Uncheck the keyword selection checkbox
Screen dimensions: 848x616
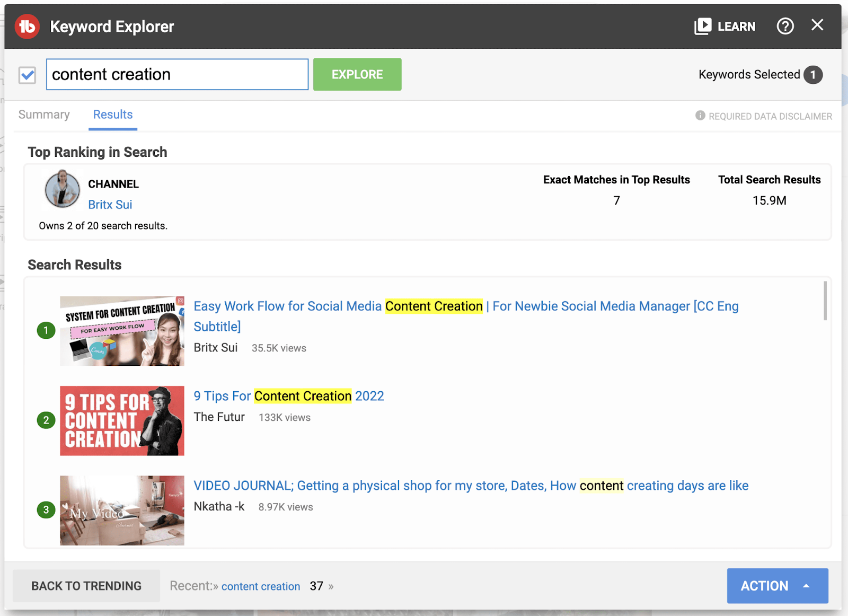[27, 75]
